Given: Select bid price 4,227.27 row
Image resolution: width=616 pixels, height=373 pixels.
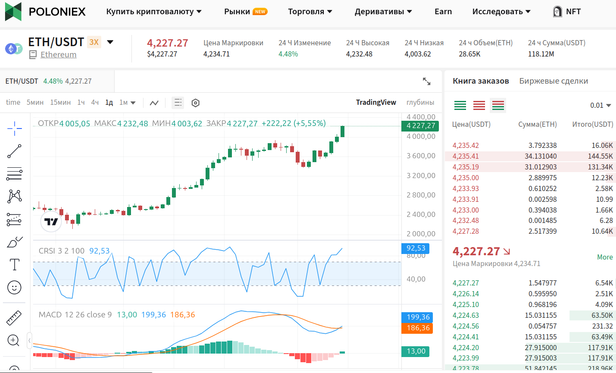Looking at the screenshot, I should point(530,283).
